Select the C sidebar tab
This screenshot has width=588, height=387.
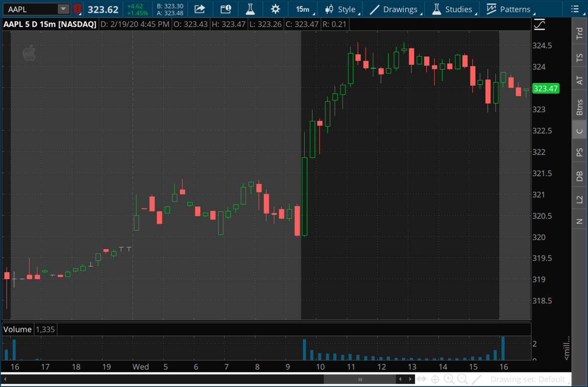[x=580, y=130]
